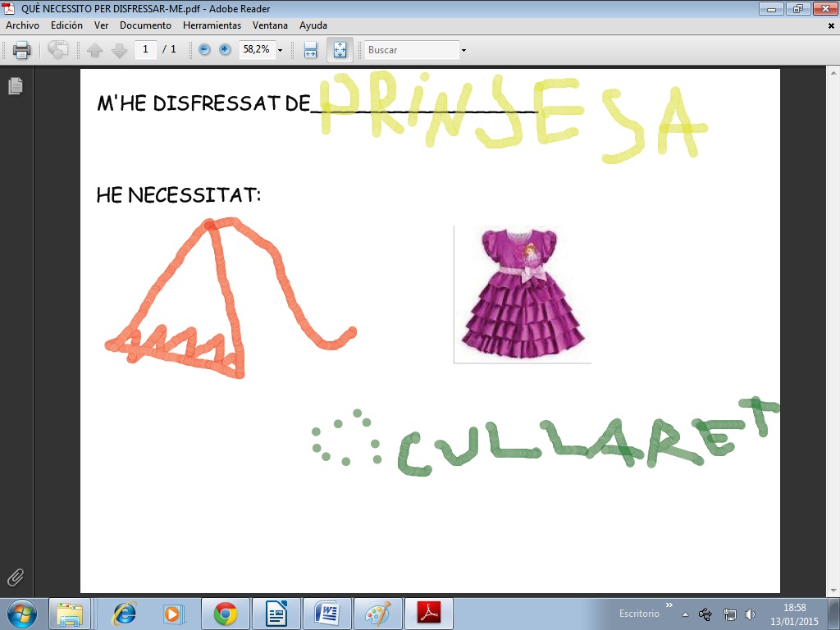Select the fit width scrolling mode icon

(310, 50)
